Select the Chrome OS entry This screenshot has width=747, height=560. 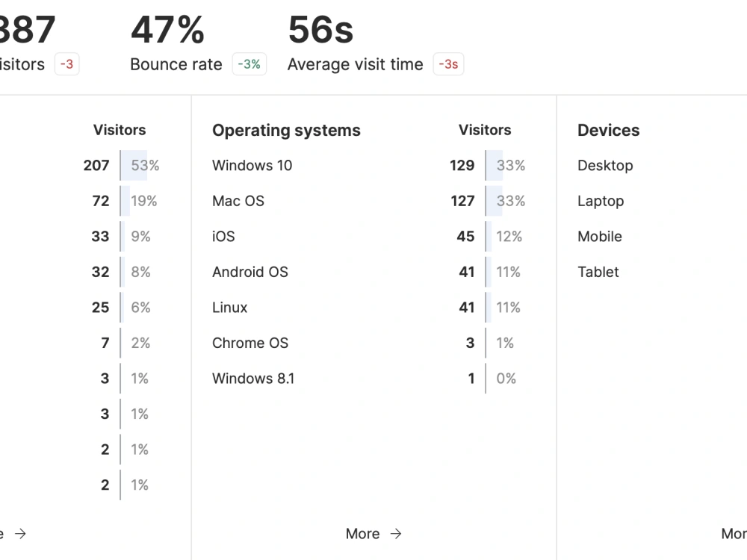(x=249, y=343)
